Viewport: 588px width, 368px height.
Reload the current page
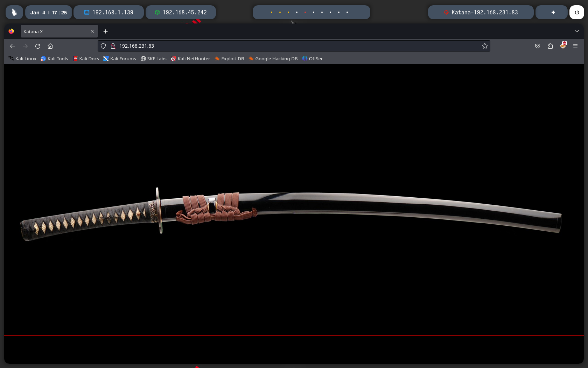[38, 46]
